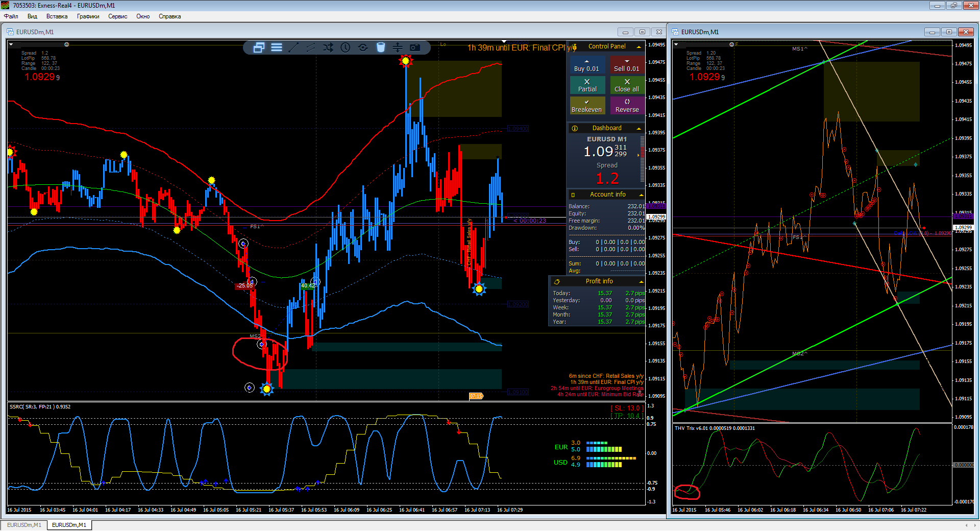Click the -25.05 loss trade label
980x531 pixels.
point(244,285)
